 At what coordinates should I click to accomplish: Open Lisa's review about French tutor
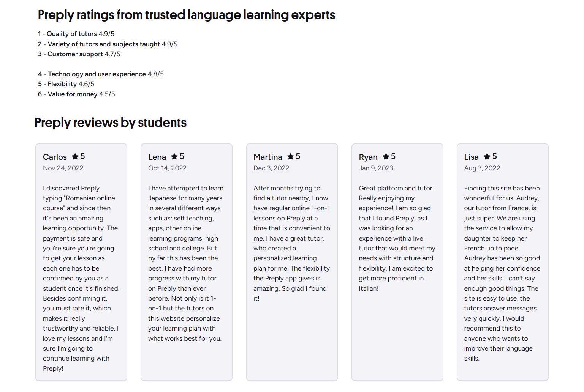[502, 262]
